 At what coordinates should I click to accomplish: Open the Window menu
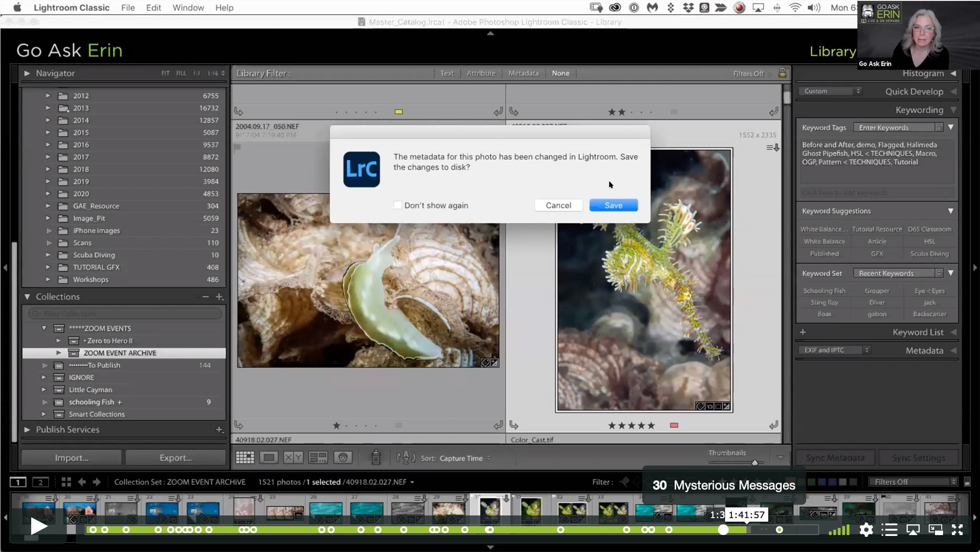click(188, 8)
